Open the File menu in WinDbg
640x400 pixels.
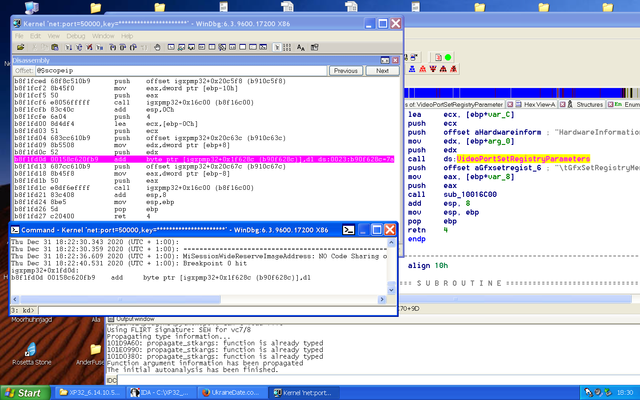point(19,36)
